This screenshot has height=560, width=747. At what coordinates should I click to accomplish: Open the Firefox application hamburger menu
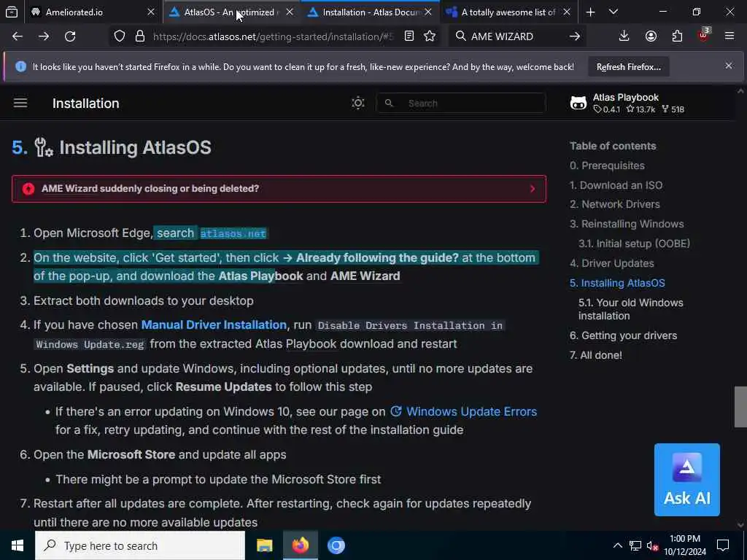[x=729, y=36]
